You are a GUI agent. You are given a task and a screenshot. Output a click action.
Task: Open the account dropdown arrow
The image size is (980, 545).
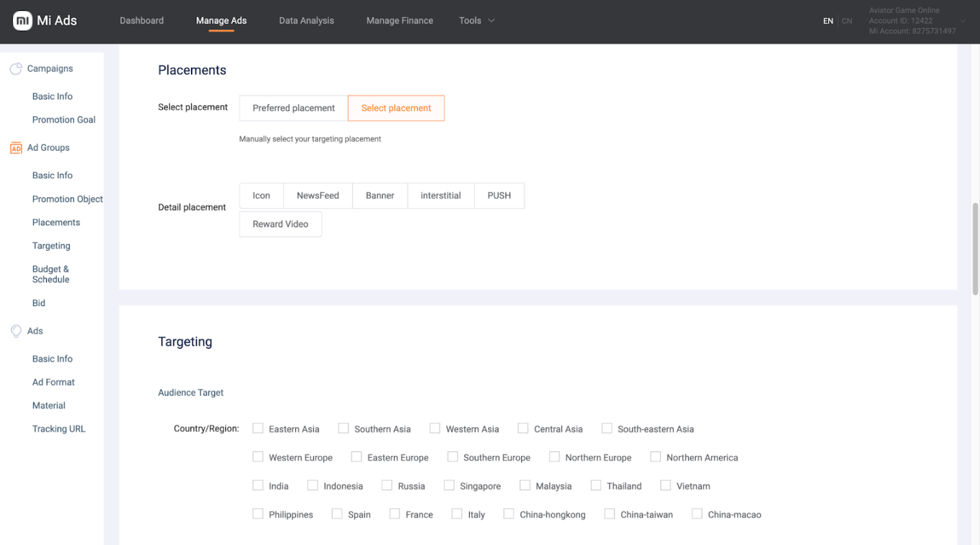(x=963, y=21)
